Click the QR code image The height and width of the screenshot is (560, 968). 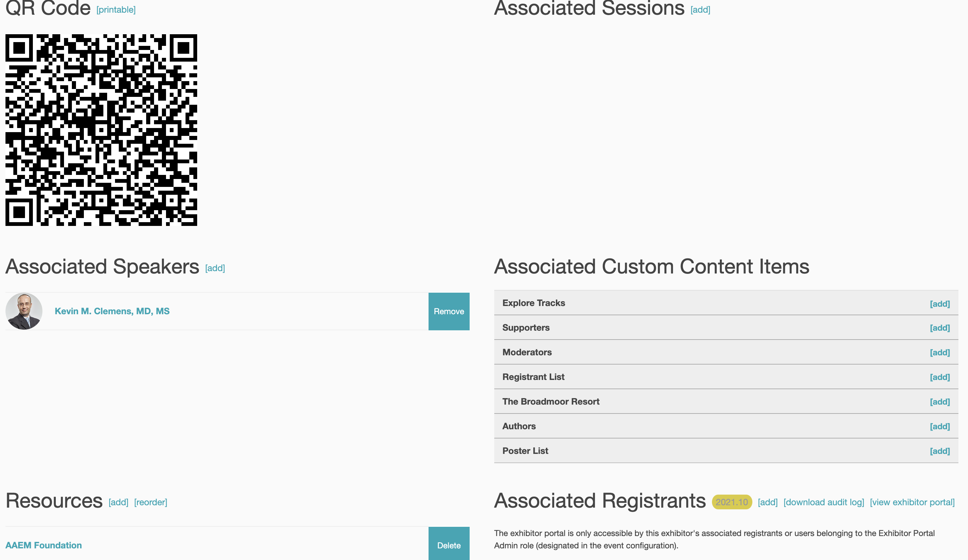101,130
